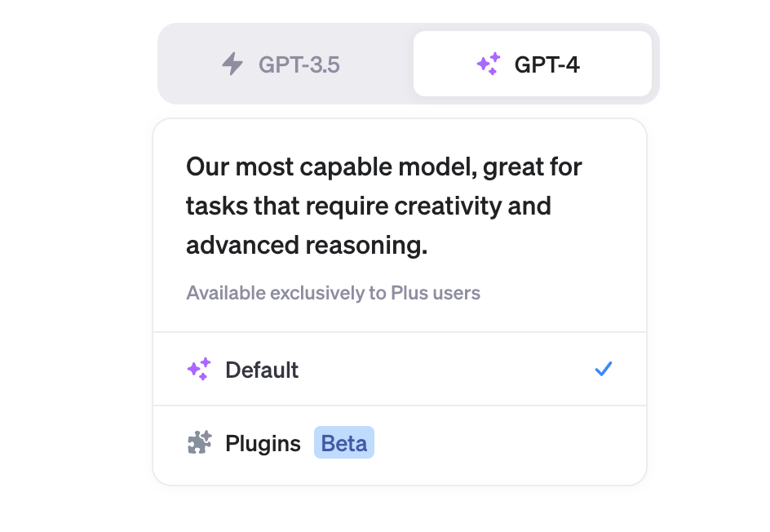770x532 pixels.
Task: Select the 'Default' text label
Action: (262, 370)
